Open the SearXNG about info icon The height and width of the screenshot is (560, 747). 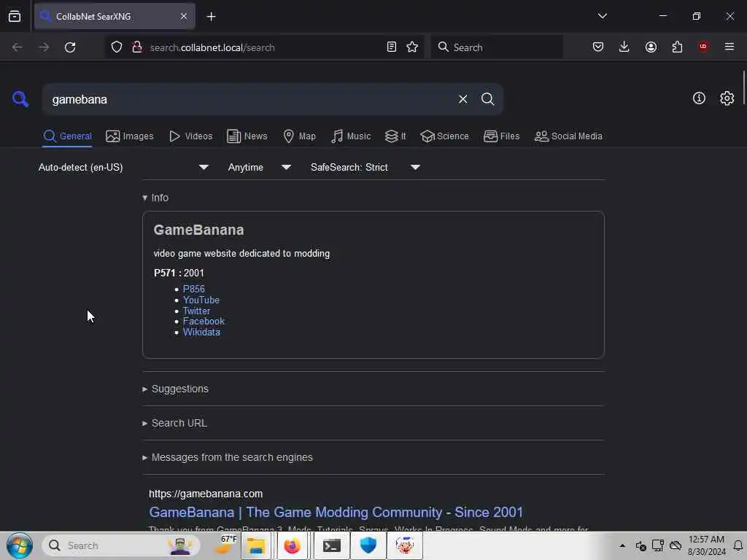[x=699, y=98]
